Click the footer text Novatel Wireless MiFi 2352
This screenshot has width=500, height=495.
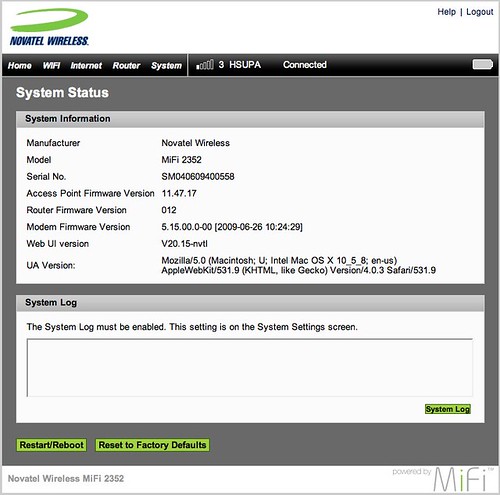tap(66, 479)
